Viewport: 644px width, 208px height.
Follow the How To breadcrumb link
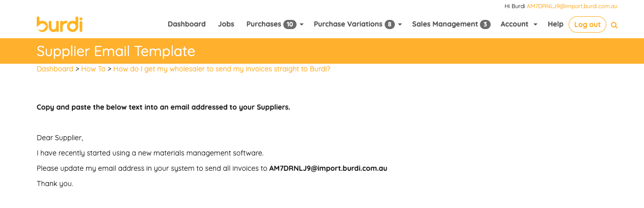(93, 69)
